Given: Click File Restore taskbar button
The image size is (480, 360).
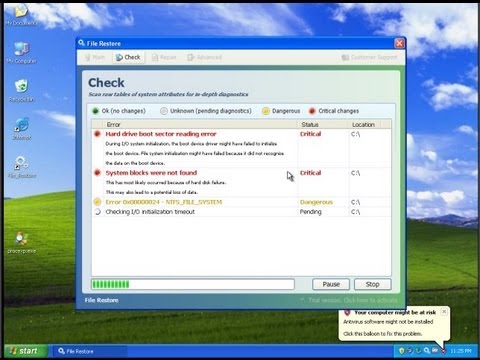Looking at the screenshot, I should [90, 351].
